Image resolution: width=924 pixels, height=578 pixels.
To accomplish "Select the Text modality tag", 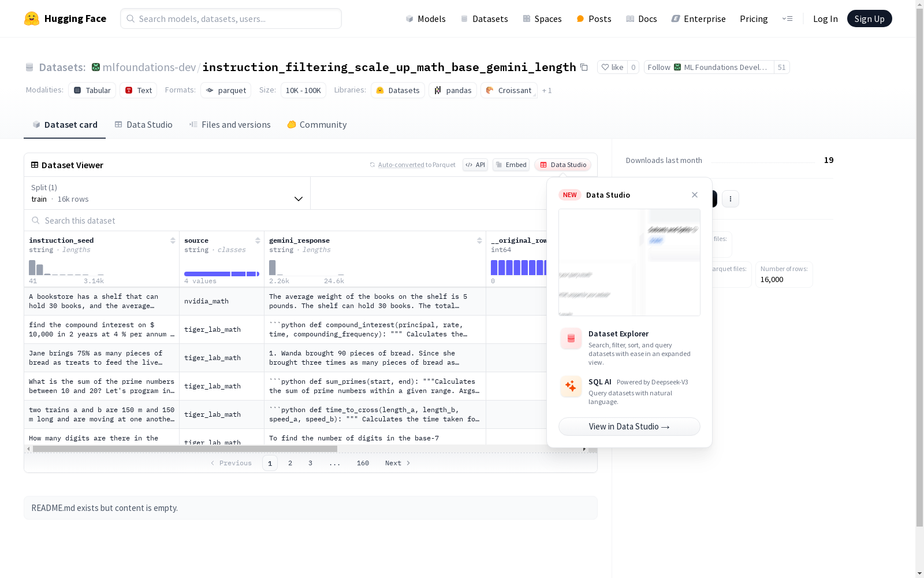I will (139, 90).
